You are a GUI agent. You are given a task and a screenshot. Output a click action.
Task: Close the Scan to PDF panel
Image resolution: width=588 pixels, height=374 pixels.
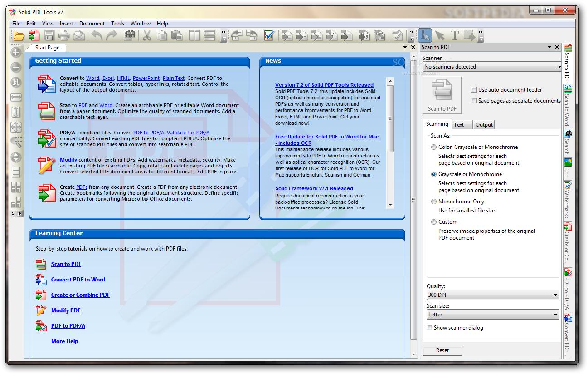tap(557, 47)
